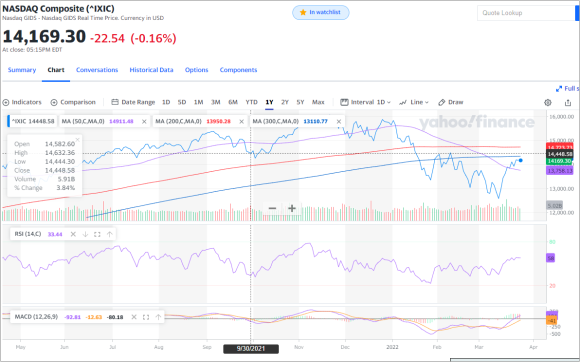Select the Max range
The width and height of the screenshot is (580, 362).
[318, 102]
